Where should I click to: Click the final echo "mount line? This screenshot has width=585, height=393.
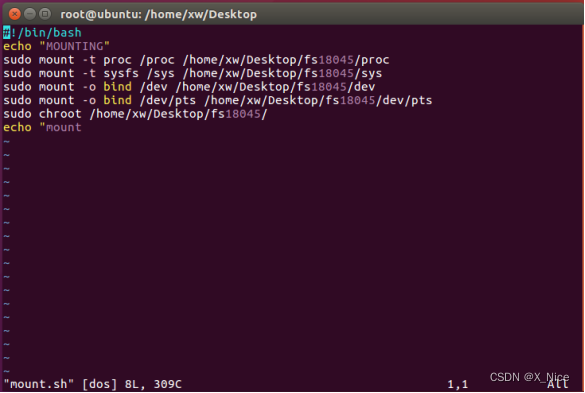point(42,127)
